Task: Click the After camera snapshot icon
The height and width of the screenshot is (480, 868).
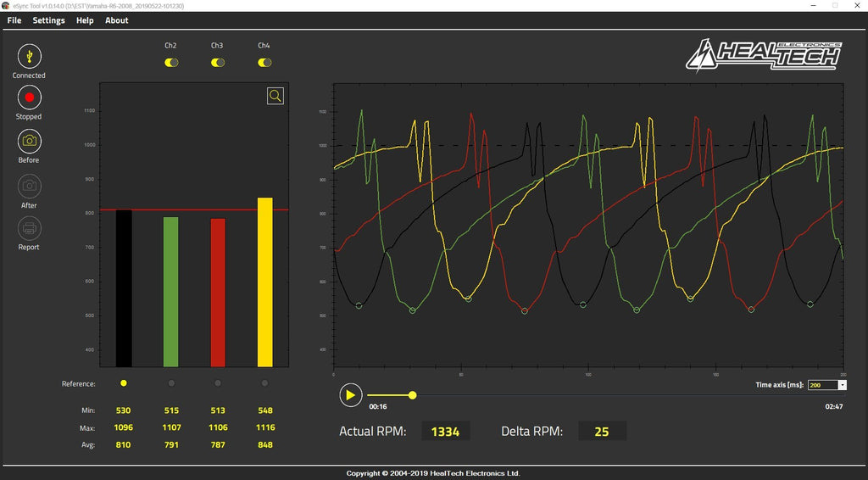Action: (29, 186)
